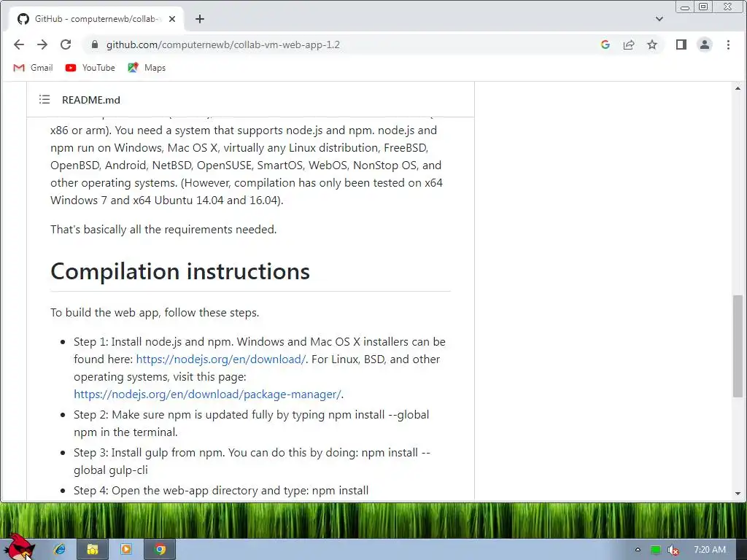The height and width of the screenshot is (560, 747).
Task: Open the Gmail bookmark
Action: [x=33, y=68]
